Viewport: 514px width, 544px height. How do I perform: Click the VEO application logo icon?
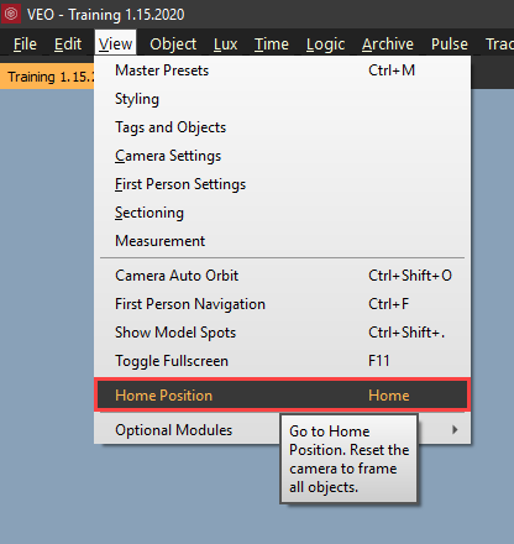click(11, 14)
